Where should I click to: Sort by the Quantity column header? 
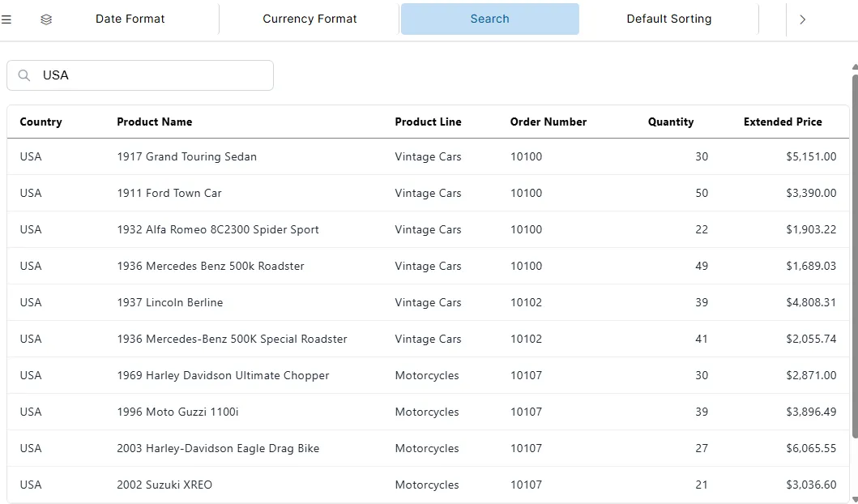670,122
